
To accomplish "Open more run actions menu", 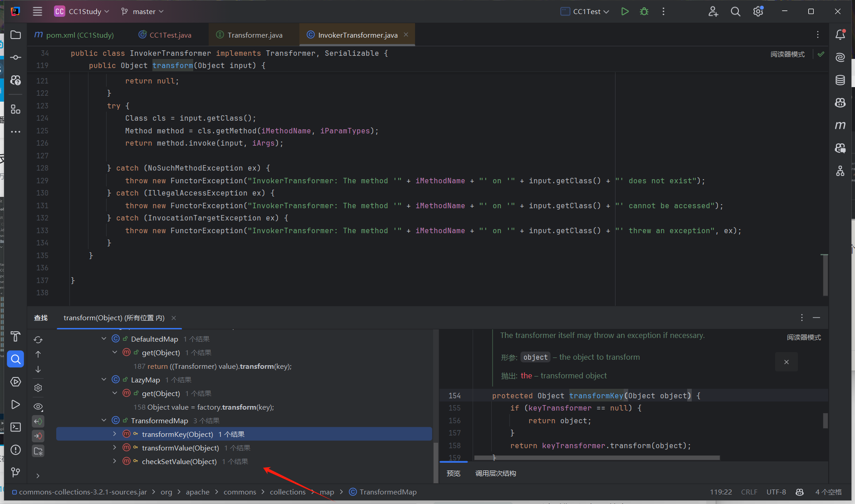I will click(663, 11).
